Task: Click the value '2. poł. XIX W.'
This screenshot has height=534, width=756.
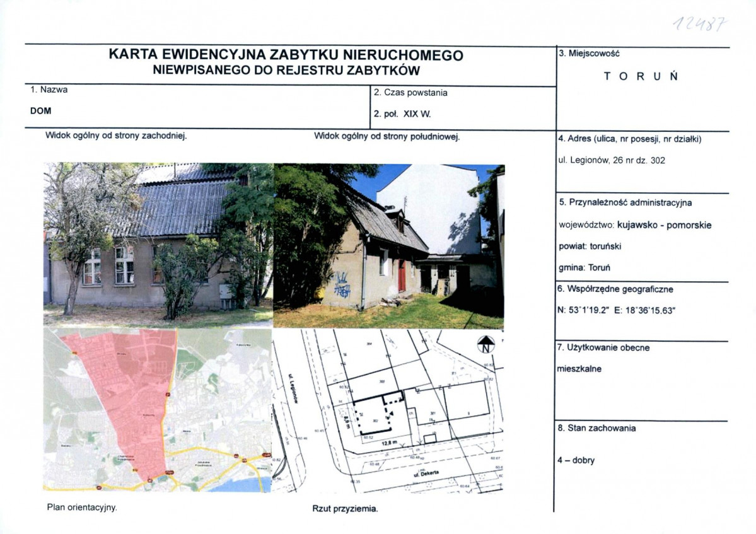Action: (402, 114)
